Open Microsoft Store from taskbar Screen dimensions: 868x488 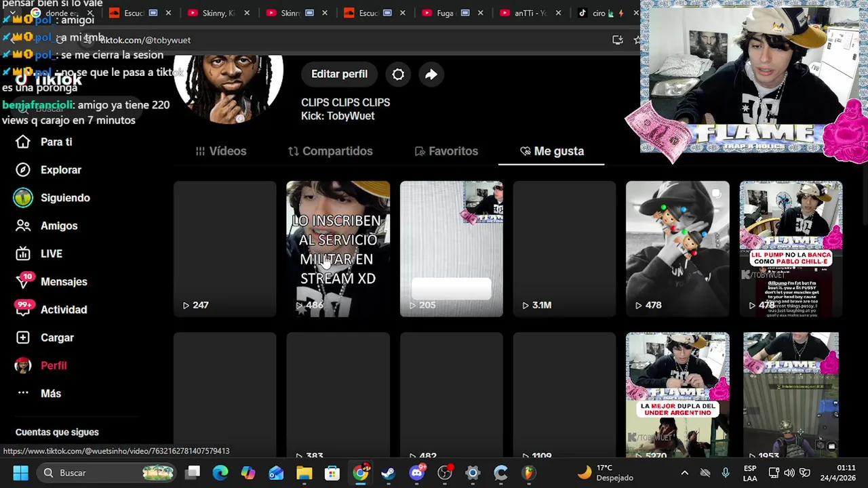click(332, 472)
